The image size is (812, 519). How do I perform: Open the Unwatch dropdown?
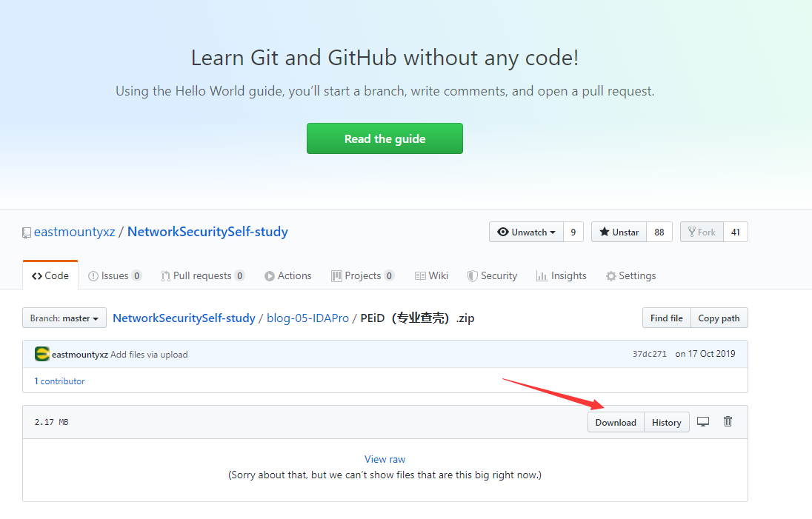point(526,232)
